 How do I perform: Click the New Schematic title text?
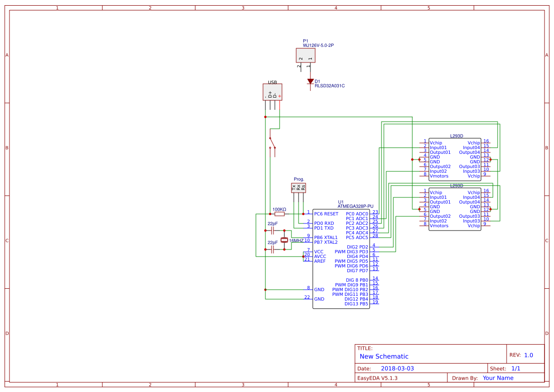pos(385,356)
